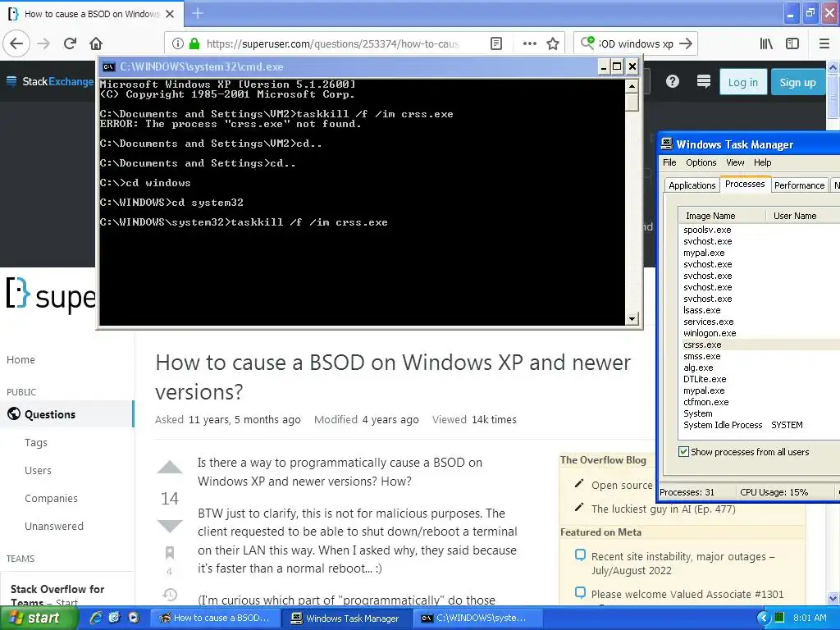Image resolution: width=840 pixels, height=630 pixels.
Task: Close the 'How to cause a BSOD' tab
Action: (x=170, y=14)
